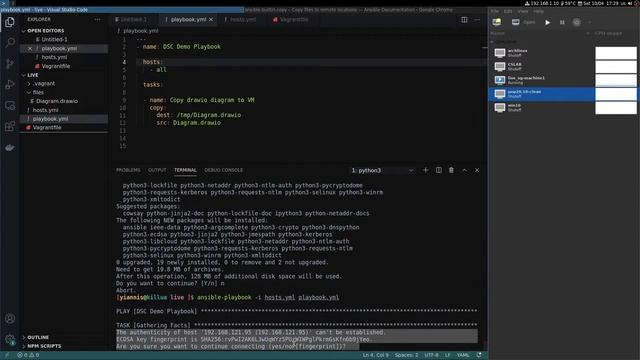Image resolution: width=640 pixels, height=360 pixels.
Task: Open editor more actions ellipsis
Action: 477,20
